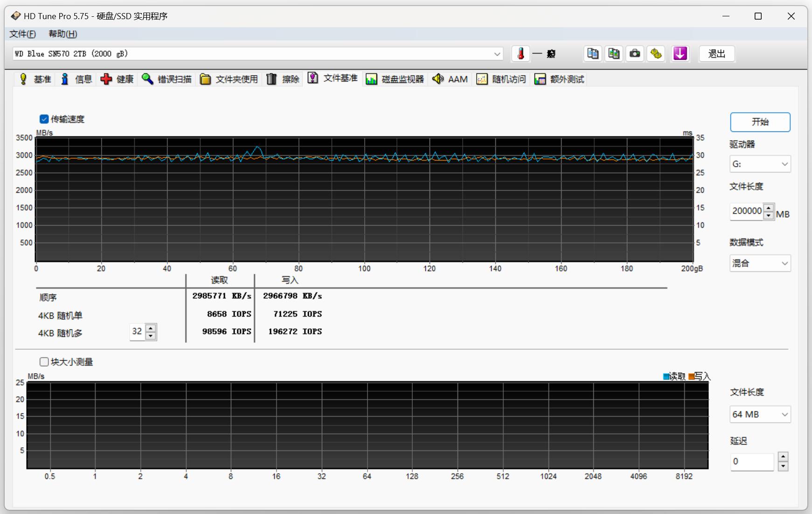Open the 磁盘监视器 disk monitor
This screenshot has width=812, height=514.
(401, 79)
